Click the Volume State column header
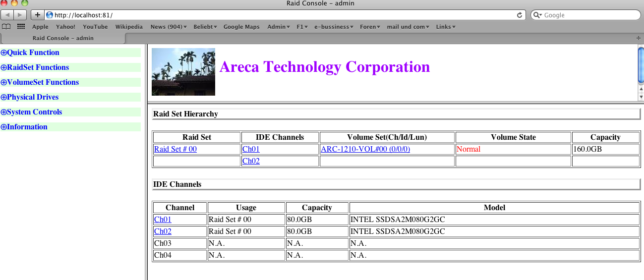 [513, 137]
